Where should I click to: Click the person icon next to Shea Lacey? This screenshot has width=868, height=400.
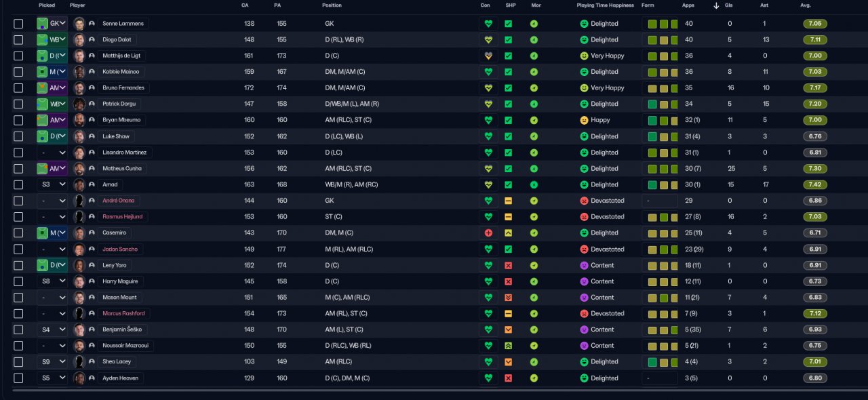click(x=92, y=362)
